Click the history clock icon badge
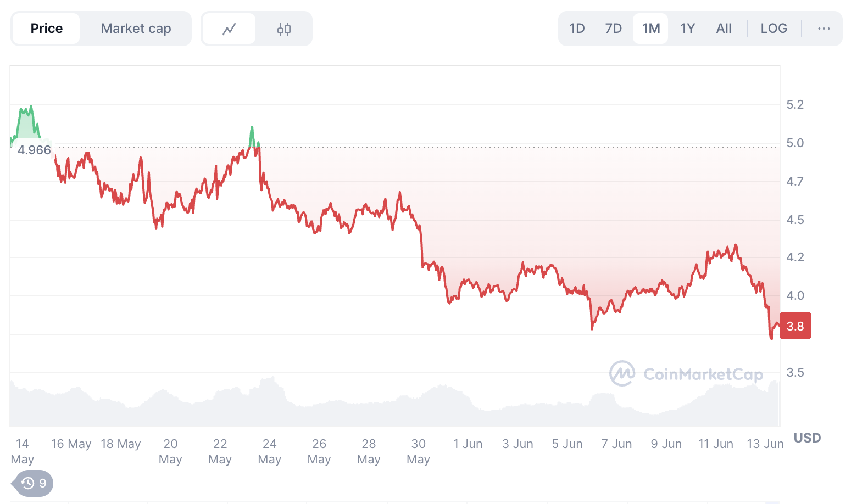 click(33, 483)
